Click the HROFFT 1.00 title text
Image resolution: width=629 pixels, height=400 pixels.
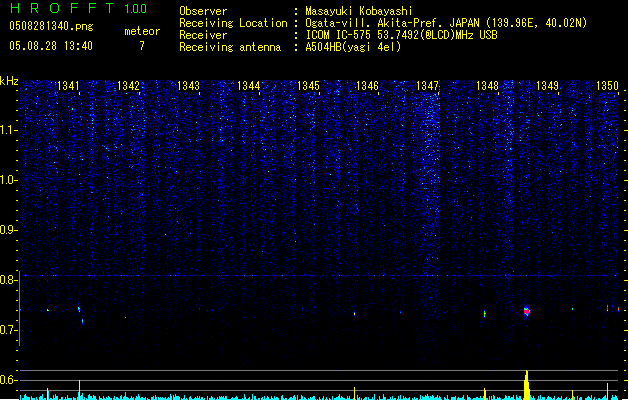click(x=78, y=8)
